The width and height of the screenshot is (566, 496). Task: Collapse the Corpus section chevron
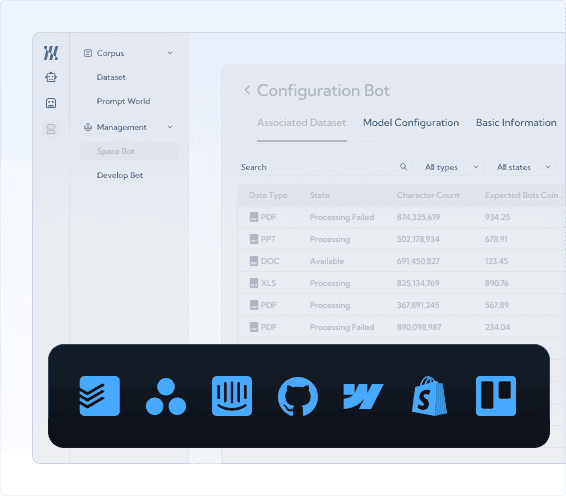(x=170, y=53)
